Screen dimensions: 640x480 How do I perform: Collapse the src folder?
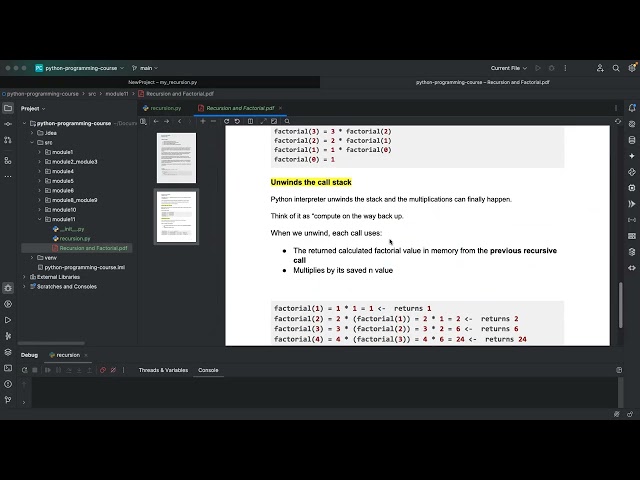tap(32, 142)
